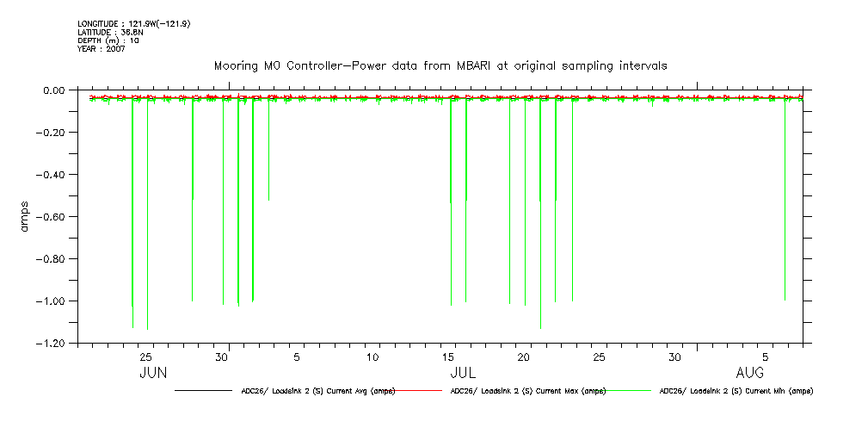Click the Loadsink 2 Current Avg legend label
868x434 pixels.
click(317, 391)
